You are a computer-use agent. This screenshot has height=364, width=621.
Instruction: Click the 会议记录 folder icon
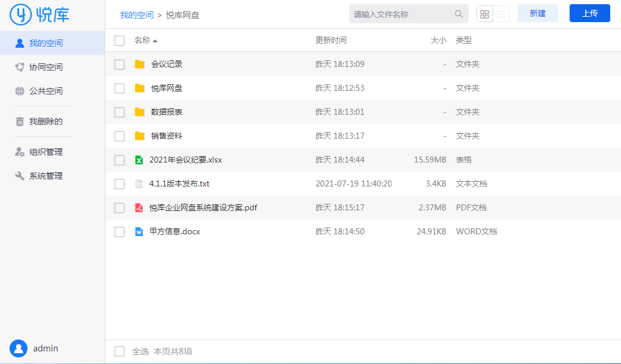[139, 64]
